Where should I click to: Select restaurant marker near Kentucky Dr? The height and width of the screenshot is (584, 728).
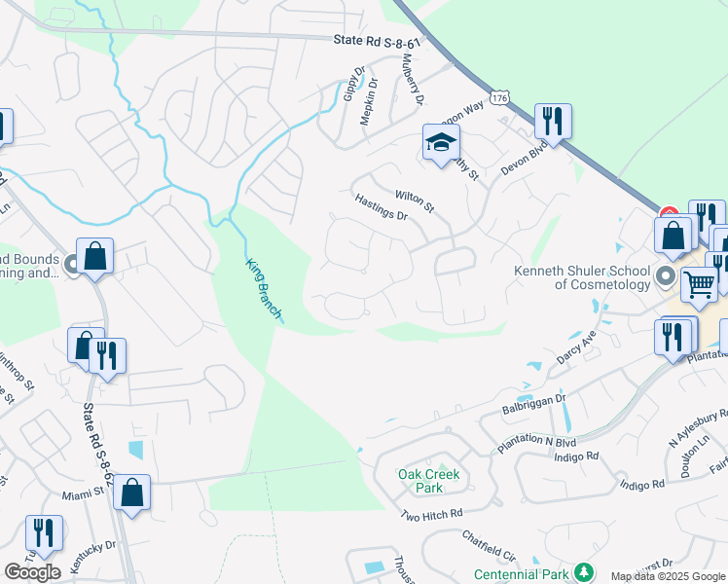click(x=44, y=534)
